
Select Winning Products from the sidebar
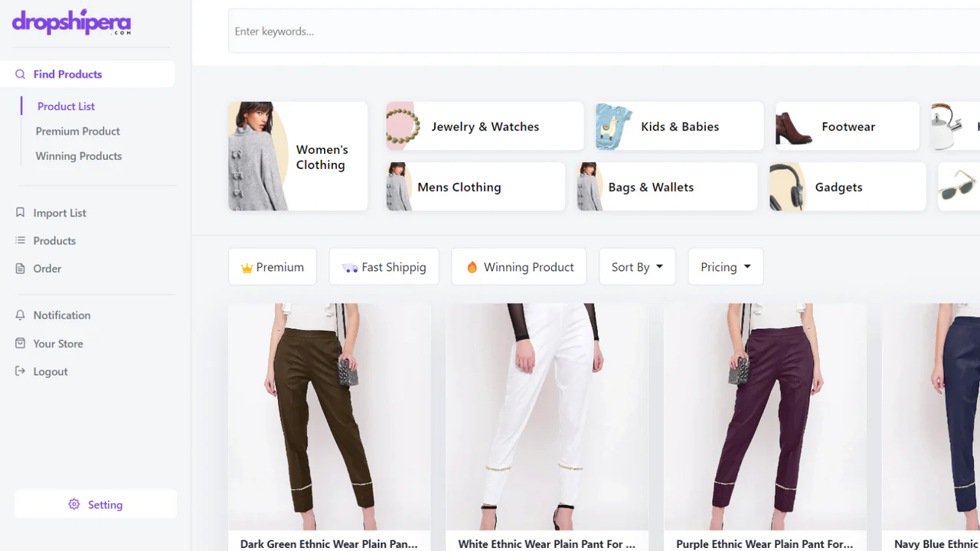pos(78,155)
